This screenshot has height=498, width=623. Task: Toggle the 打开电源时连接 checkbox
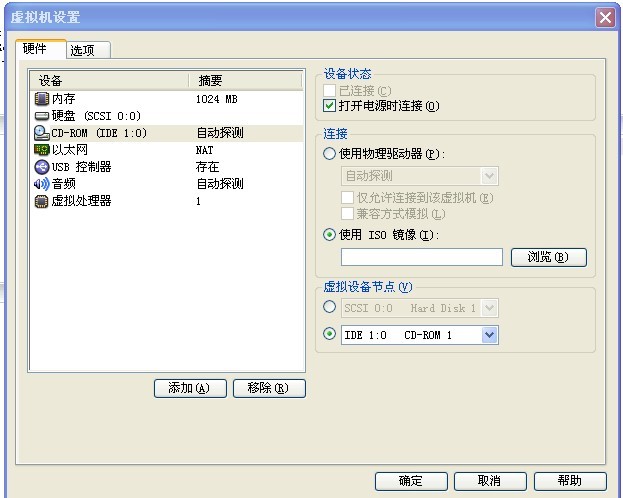(330, 106)
